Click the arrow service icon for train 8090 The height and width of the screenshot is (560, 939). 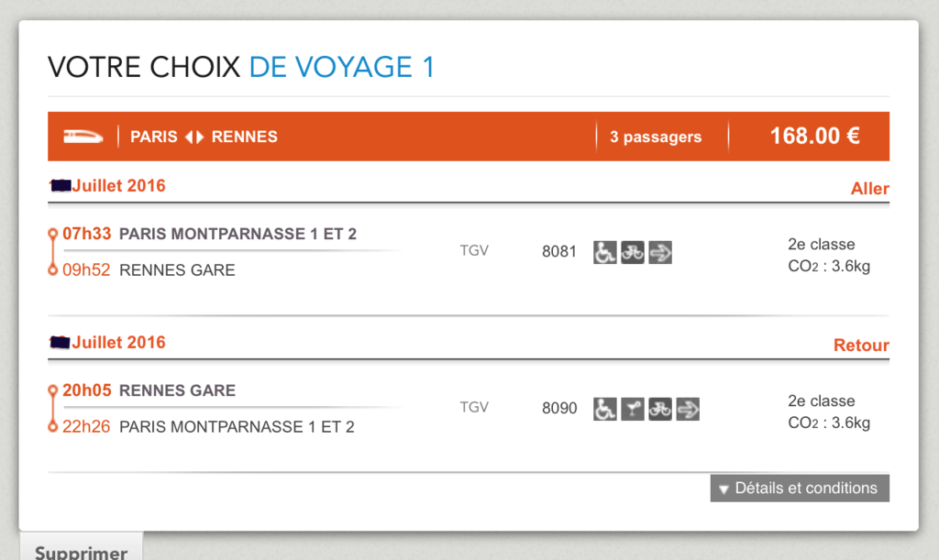688,409
